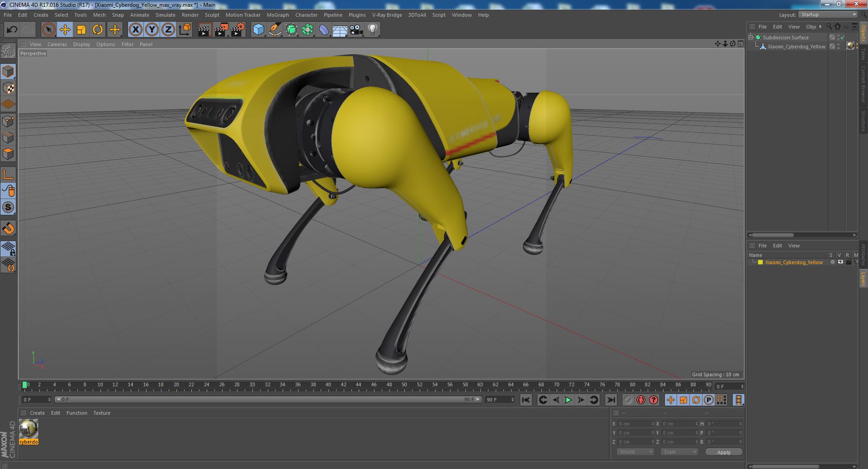Activate the Scale tool
Image resolution: width=868 pixels, height=469 pixels.
pyautogui.click(x=81, y=30)
